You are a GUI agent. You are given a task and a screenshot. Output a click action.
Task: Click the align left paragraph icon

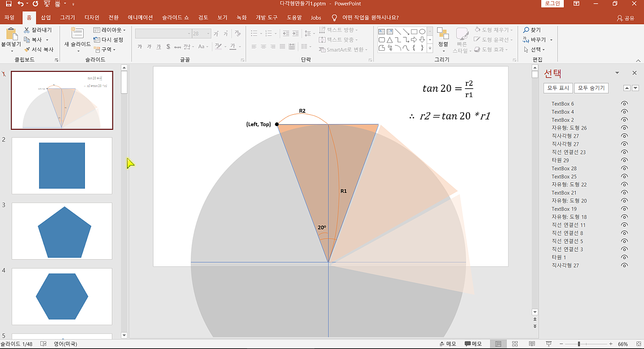click(254, 47)
